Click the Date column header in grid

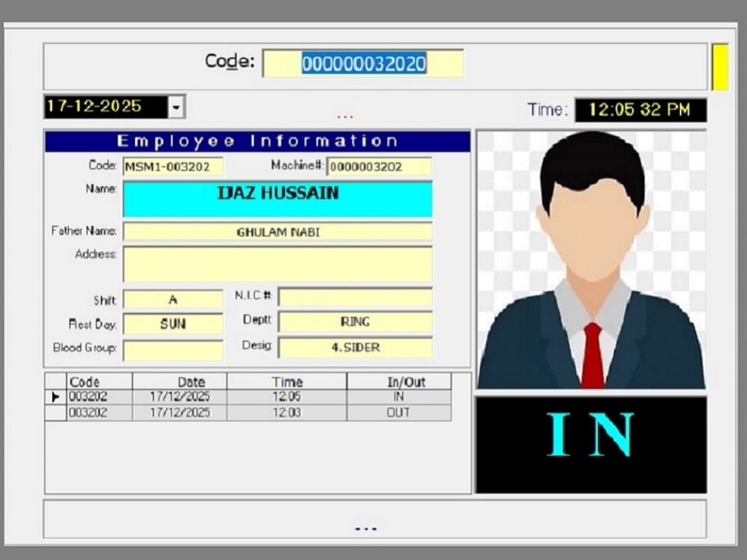click(179, 382)
